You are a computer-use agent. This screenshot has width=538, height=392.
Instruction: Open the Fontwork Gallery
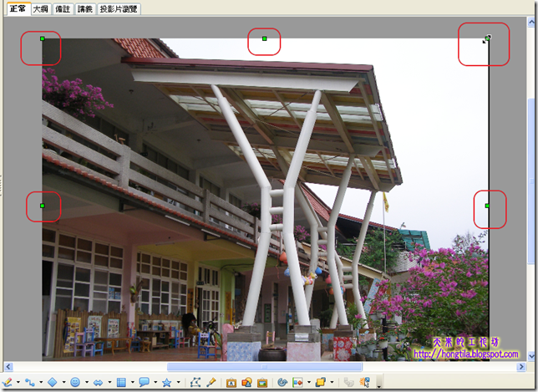click(231, 382)
